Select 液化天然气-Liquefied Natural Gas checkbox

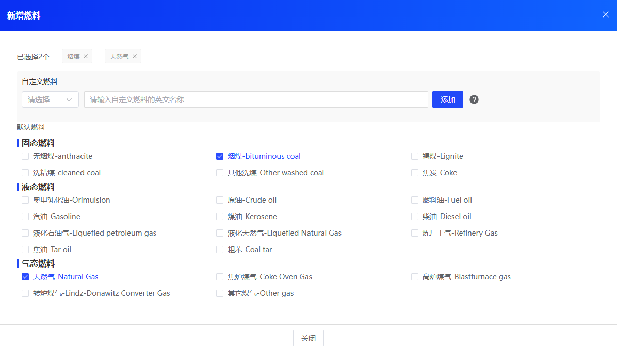tap(220, 233)
